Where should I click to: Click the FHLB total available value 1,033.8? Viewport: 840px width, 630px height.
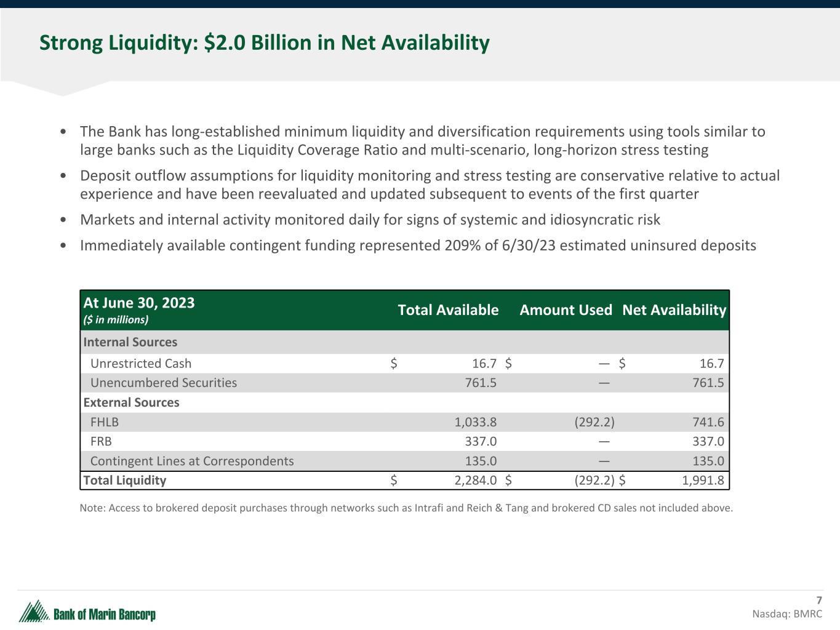[475, 422]
